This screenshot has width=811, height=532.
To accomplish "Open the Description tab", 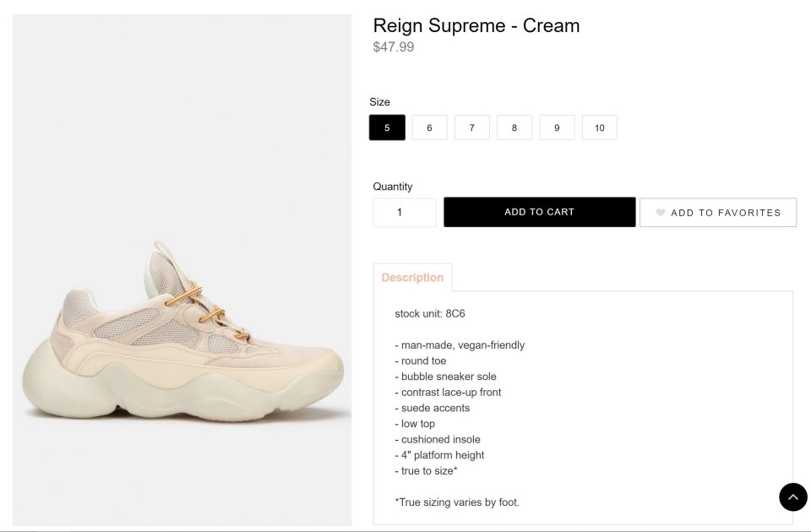I will click(412, 277).
